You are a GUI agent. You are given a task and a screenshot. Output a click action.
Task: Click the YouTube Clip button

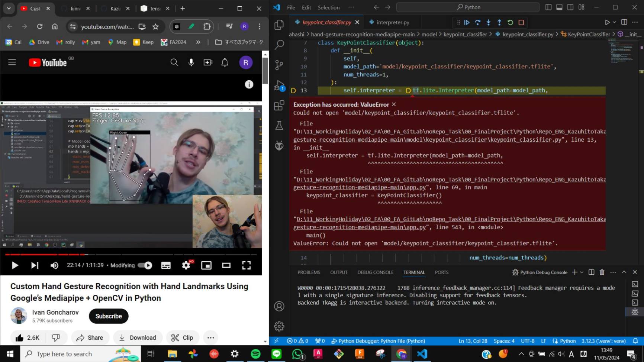[182, 337]
